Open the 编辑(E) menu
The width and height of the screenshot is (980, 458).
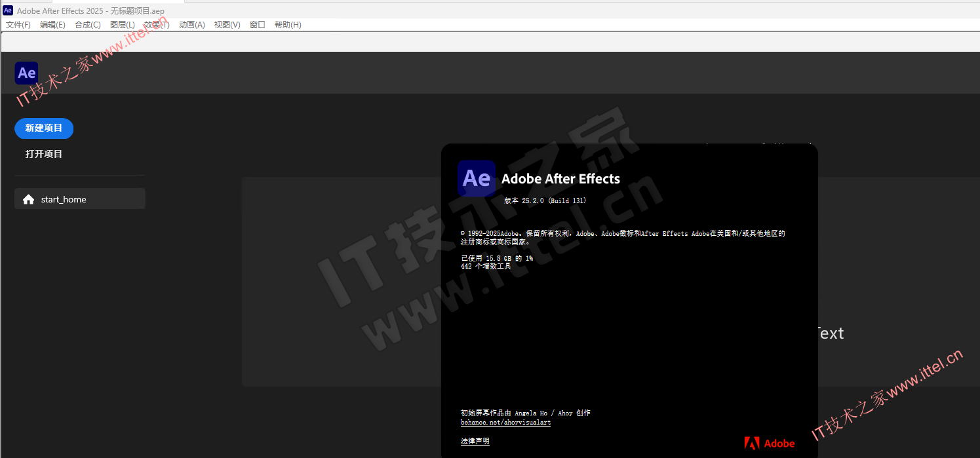tap(52, 25)
